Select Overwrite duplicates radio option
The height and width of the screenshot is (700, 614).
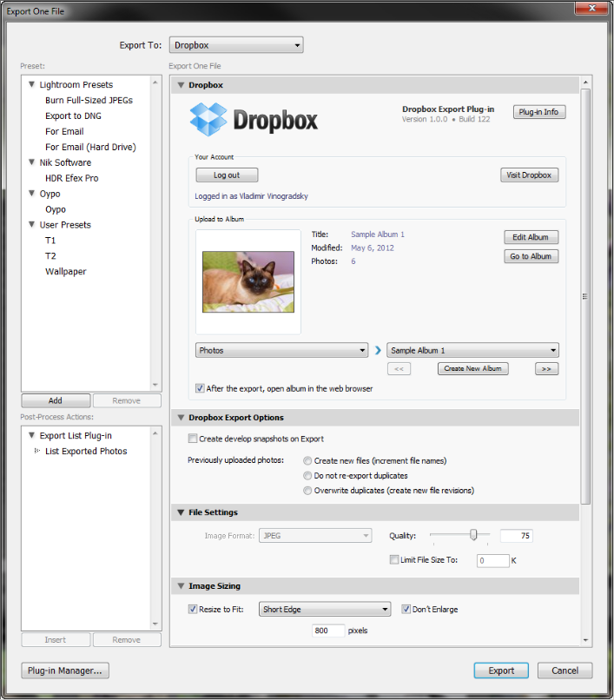(307, 490)
